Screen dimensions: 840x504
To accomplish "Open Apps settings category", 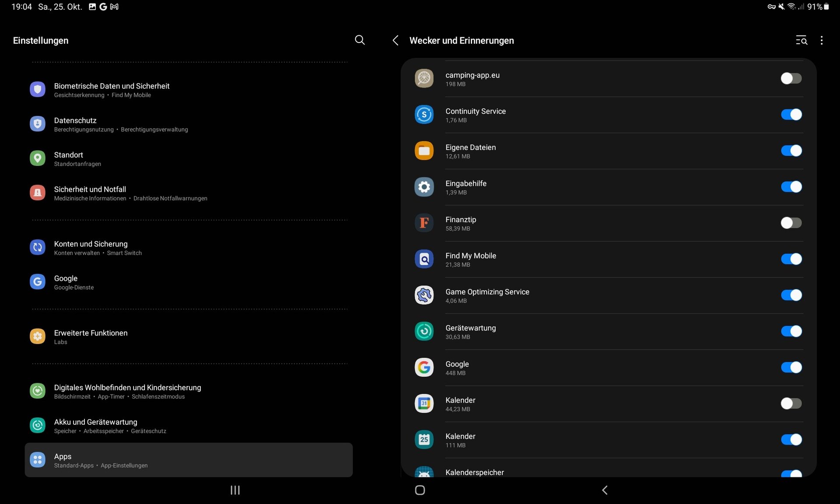I will tap(189, 460).
